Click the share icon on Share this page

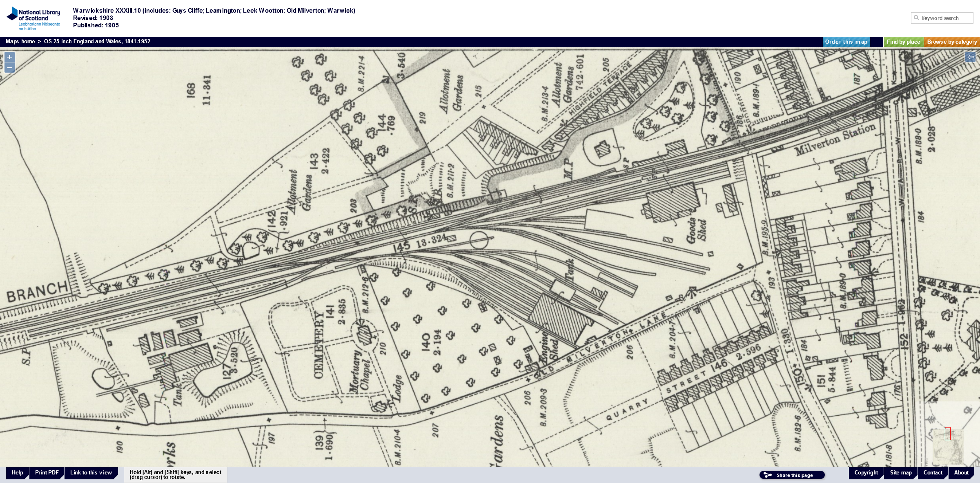coord(768,475)
